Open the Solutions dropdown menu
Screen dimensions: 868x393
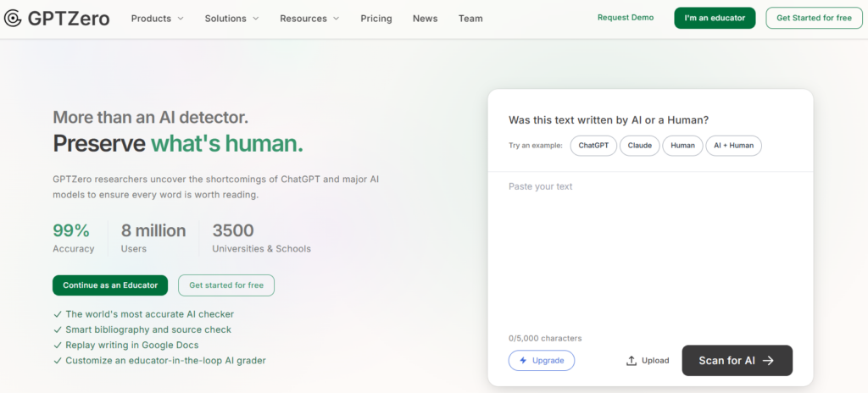pos(231,19)
